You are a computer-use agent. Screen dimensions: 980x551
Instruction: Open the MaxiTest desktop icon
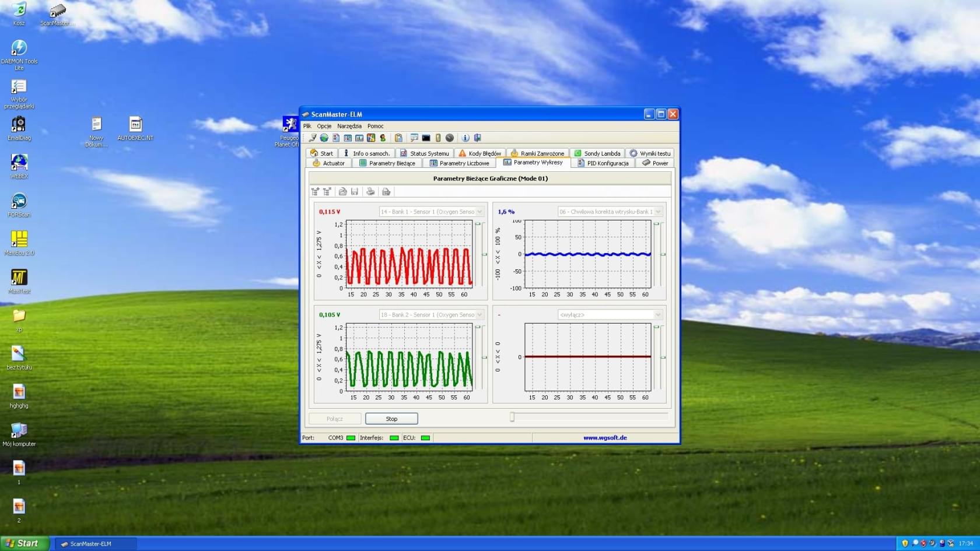[19, 281]
